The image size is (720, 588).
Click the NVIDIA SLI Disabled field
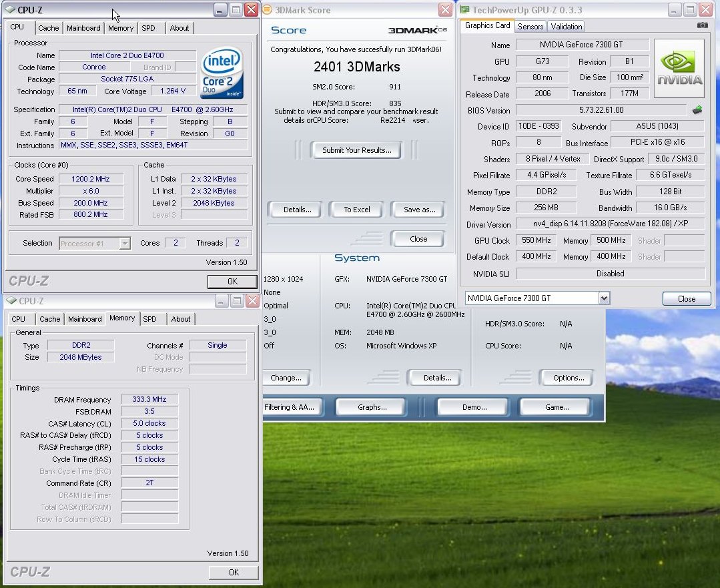pyautogui.click(x=611, y=274)
